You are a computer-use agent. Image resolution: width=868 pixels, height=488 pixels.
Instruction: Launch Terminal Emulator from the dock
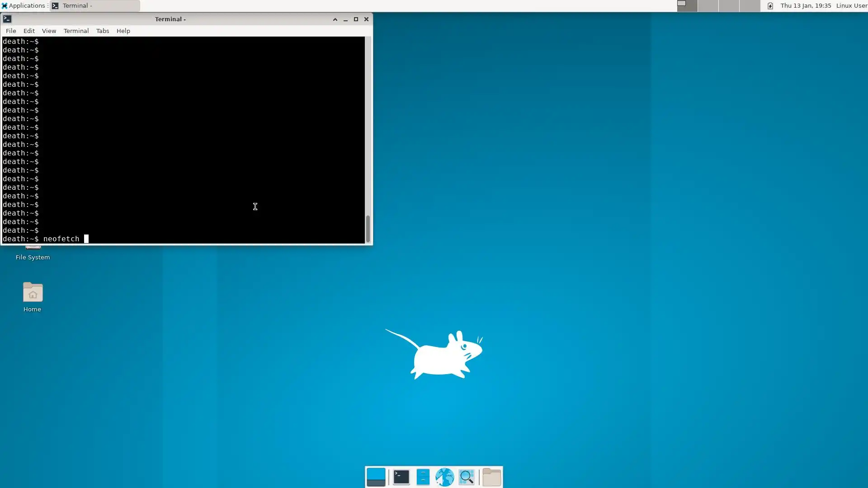pos(401,477)
